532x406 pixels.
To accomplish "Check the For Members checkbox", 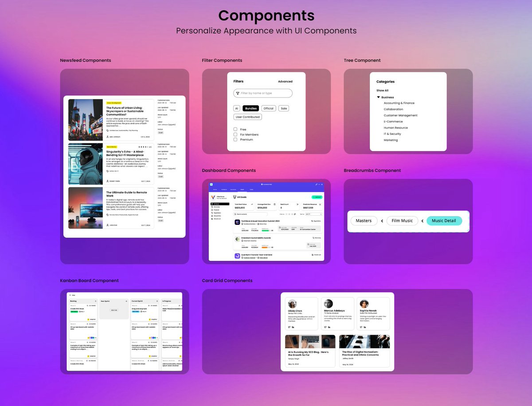I will tap(235, 134).
